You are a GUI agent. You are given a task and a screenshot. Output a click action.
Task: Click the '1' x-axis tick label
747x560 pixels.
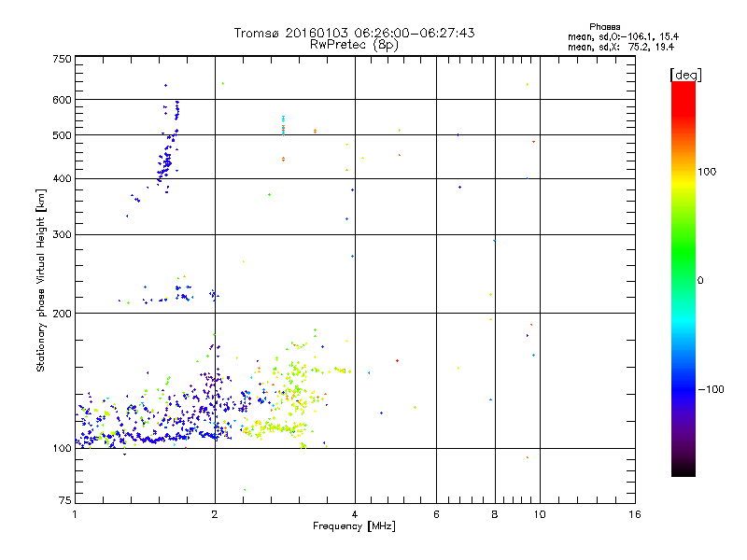[75, 514]
